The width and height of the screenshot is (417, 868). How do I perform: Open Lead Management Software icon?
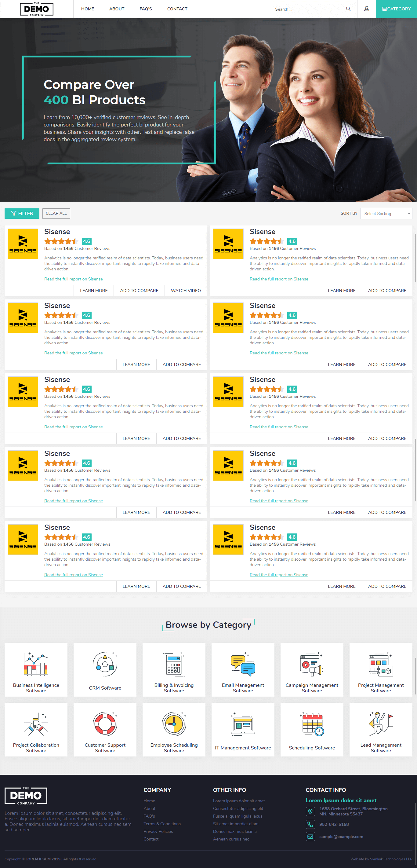[381, 723]
